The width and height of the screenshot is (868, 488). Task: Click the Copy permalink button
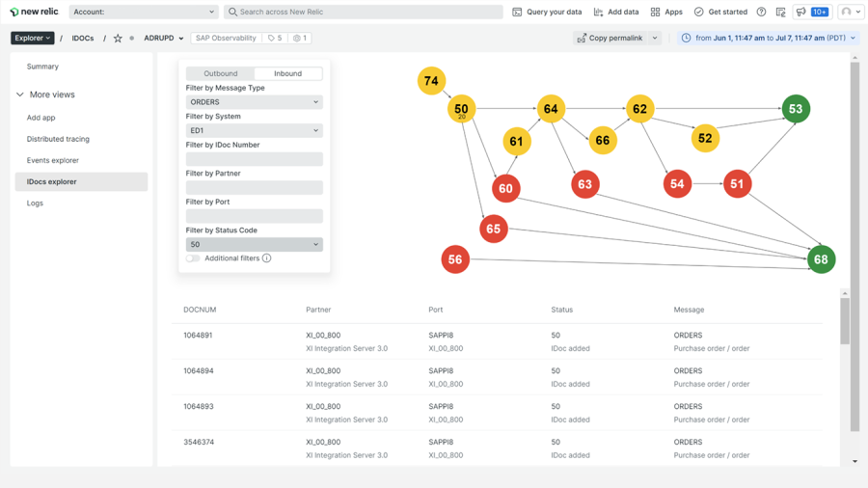pyautogui.click(x=610, y=39)
